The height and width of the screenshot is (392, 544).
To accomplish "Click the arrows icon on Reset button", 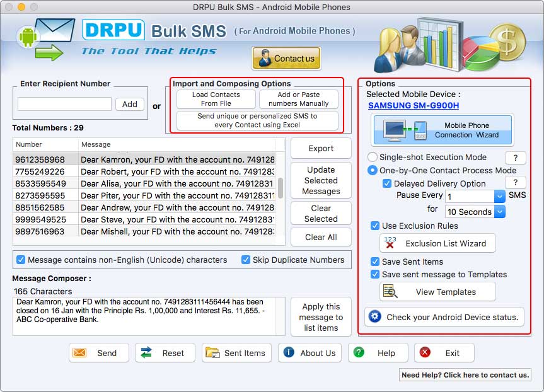I will [x=146, y=352].
